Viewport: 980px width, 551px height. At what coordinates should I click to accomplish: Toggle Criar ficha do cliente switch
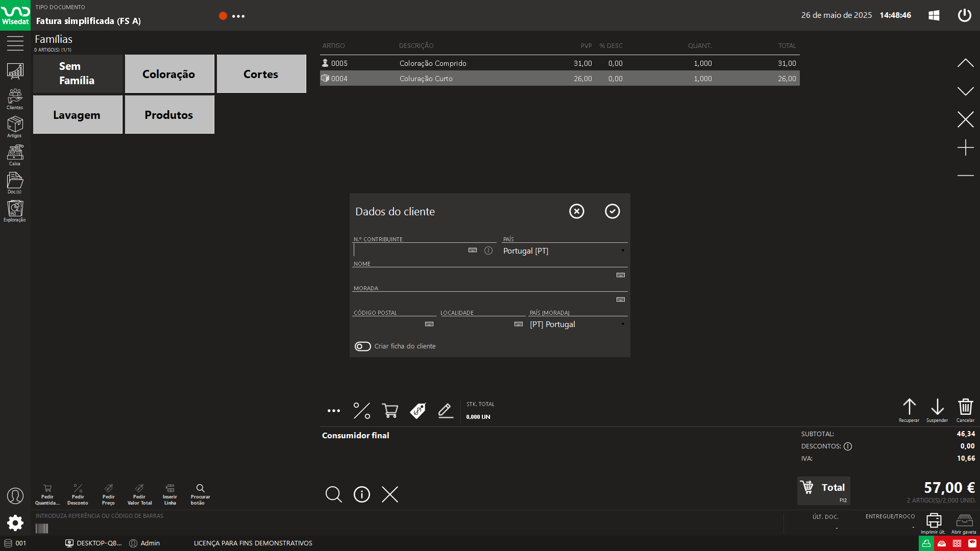point(363,346)
